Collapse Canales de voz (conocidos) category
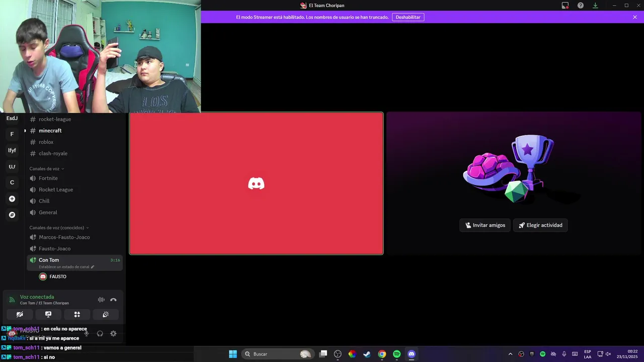644x362 pixels. click(x=59, y=228)
